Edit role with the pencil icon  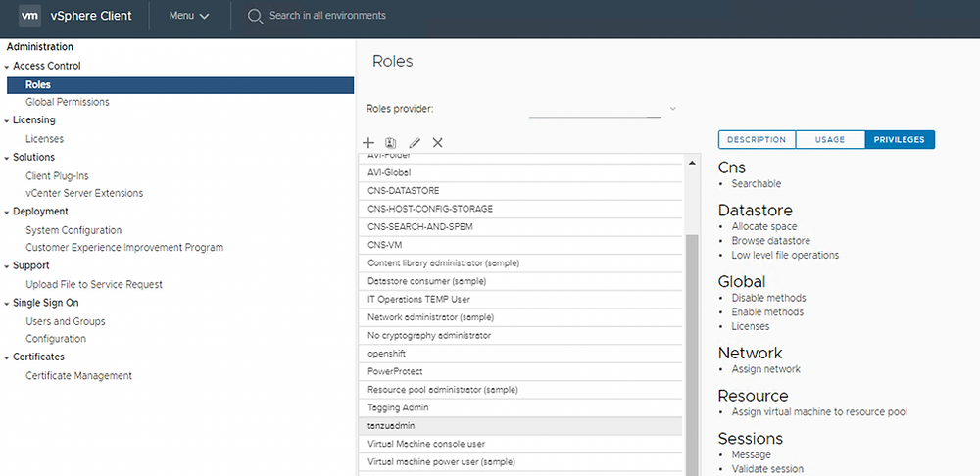click(x=415, y=142)
